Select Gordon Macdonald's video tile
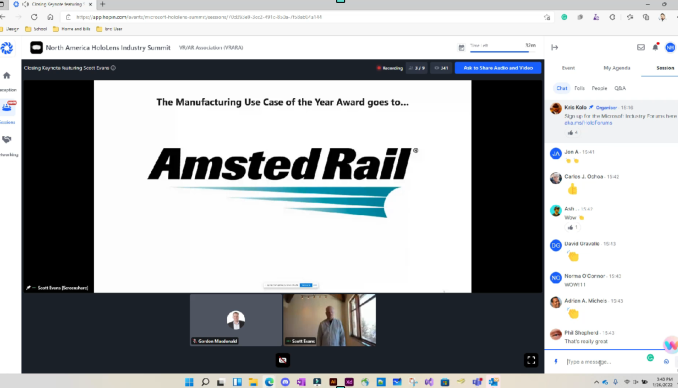678x388 pixels. click(236, 320)
